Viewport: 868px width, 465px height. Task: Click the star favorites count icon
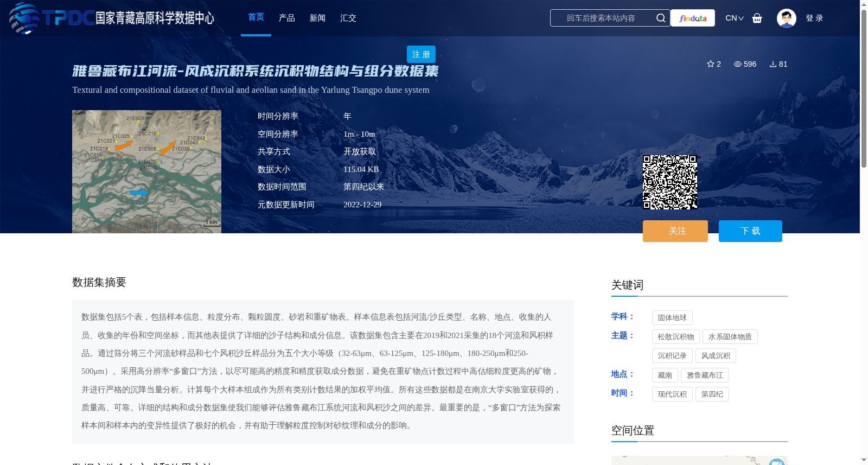tap(711, 64)
